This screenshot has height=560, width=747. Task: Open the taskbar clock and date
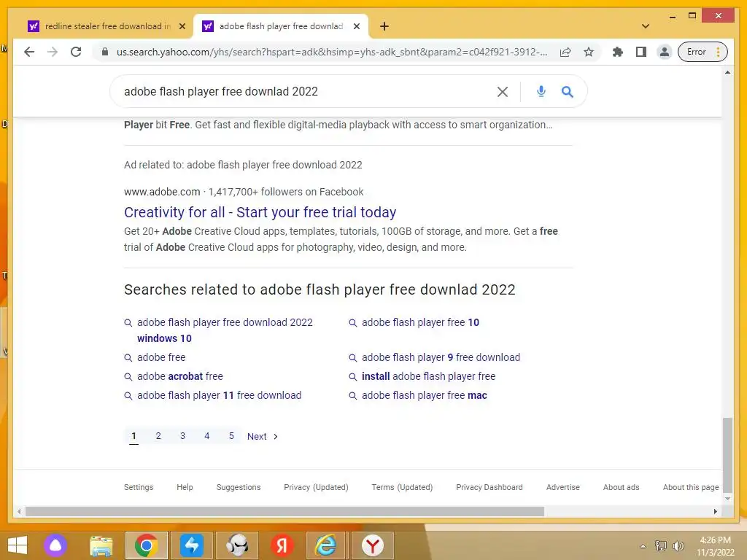pyautogui.click(x=715, y=546)
